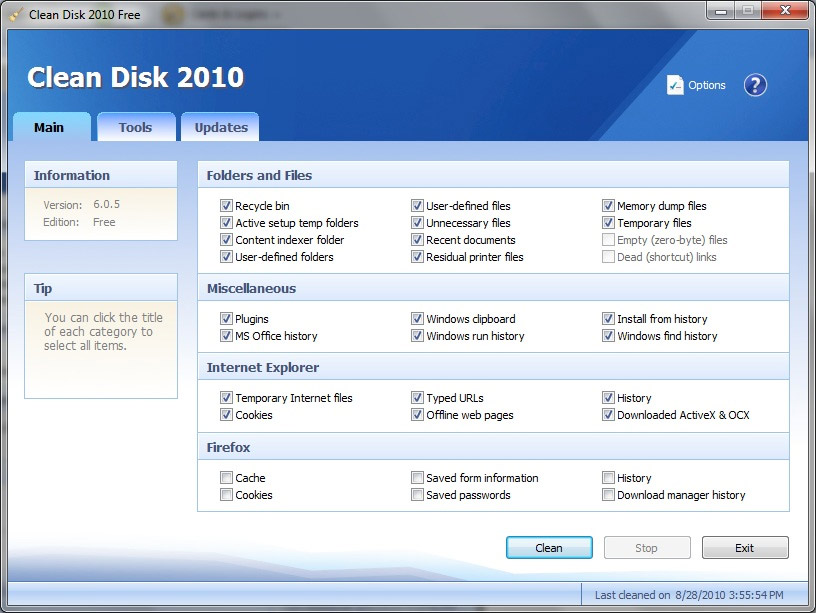Click the Folders and Files category title

[x=258, y=175]
